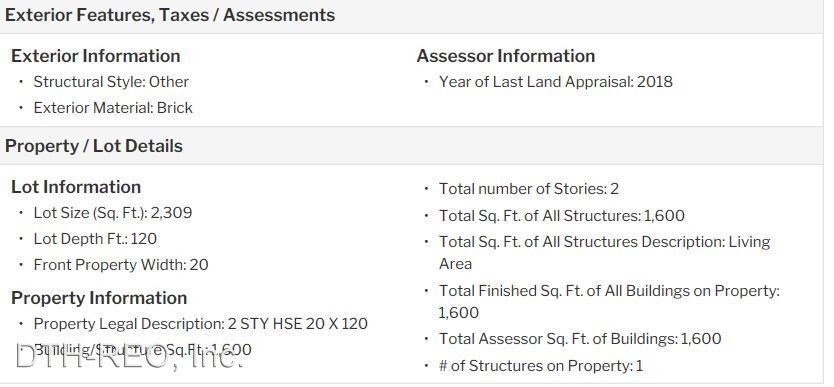Click Total Assessor Sq. Ft. of Buildings: 1,600
The height and width of the screenshot is (387, 834).
pos(580,339)
